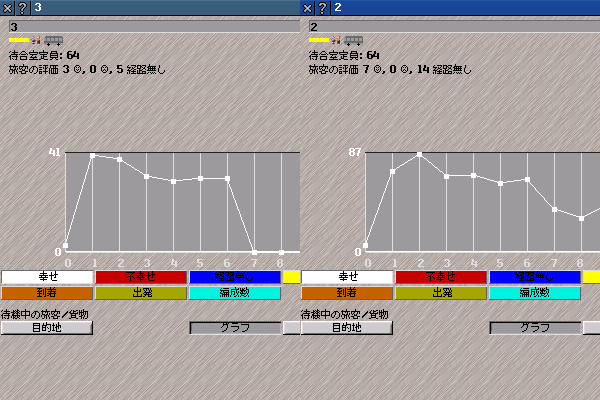600x400 pixels.
Task: Toggle yellow graph filter in window 2
Action: click(592, 277)
